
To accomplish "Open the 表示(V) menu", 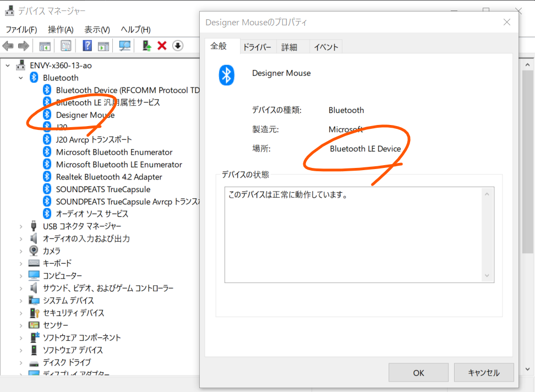I will pyautogui.click(x=97, y=30).
